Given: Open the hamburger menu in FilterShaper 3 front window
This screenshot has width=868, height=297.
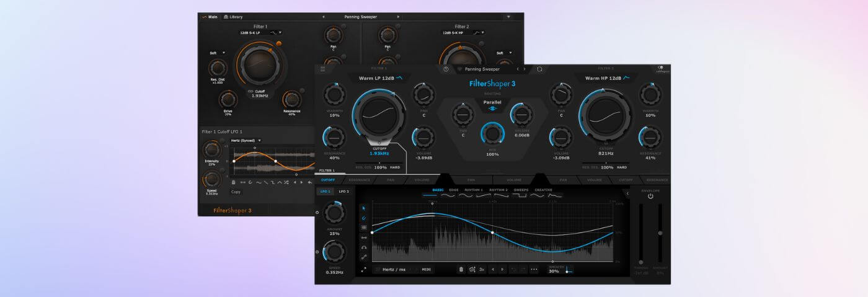Looking at the screenshot, I should [322, 69].
